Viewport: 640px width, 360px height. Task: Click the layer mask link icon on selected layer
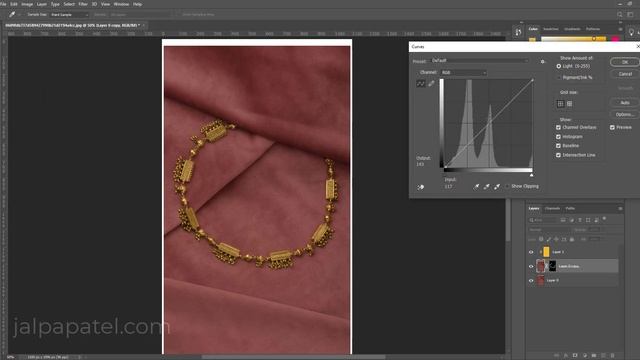tap(547, 266)
